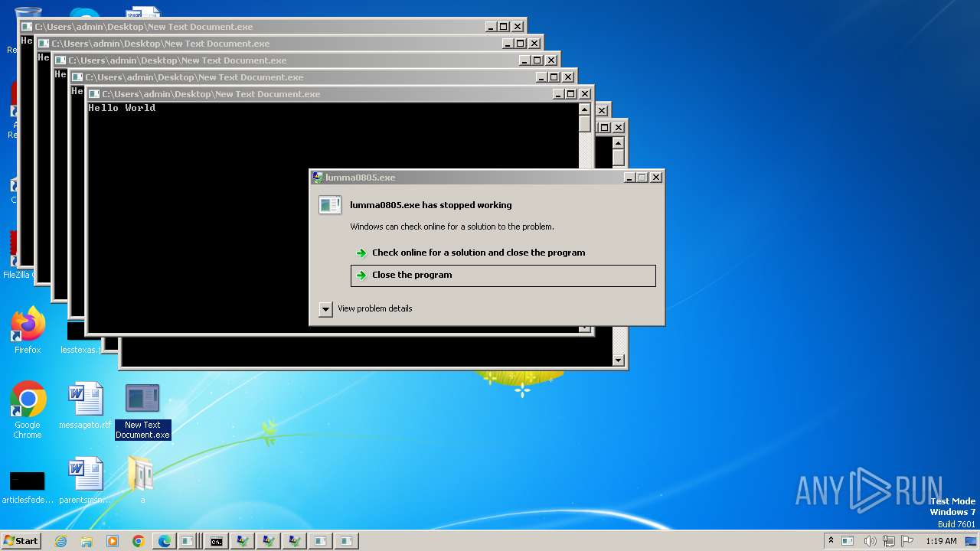980x551 pixels.
Task: Maximize the frontmost New Text Document.exe console
Action: pyautogui.click(x=571, y=94)
